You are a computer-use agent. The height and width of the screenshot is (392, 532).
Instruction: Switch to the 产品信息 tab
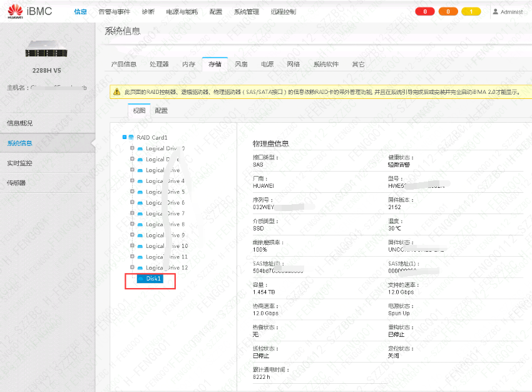(x=124, y=64)
